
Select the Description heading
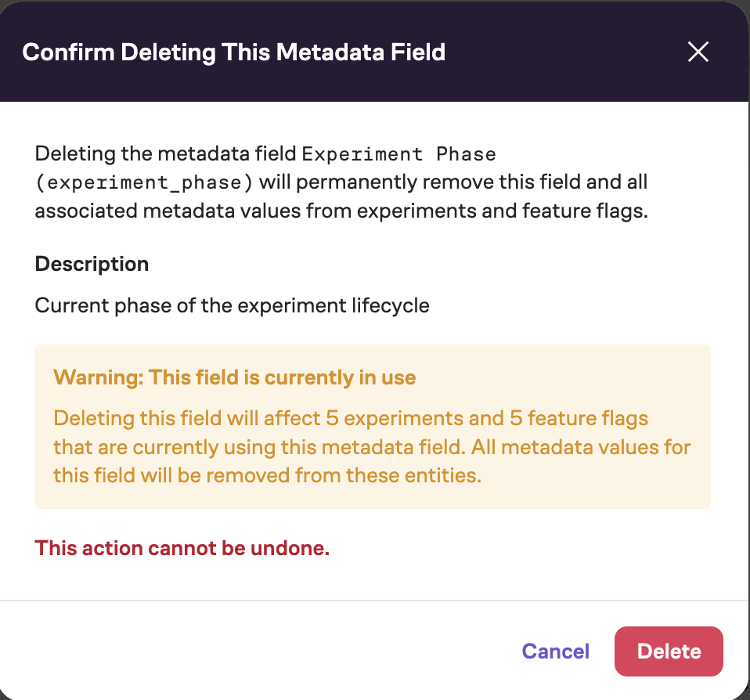(x=92, y=264)
